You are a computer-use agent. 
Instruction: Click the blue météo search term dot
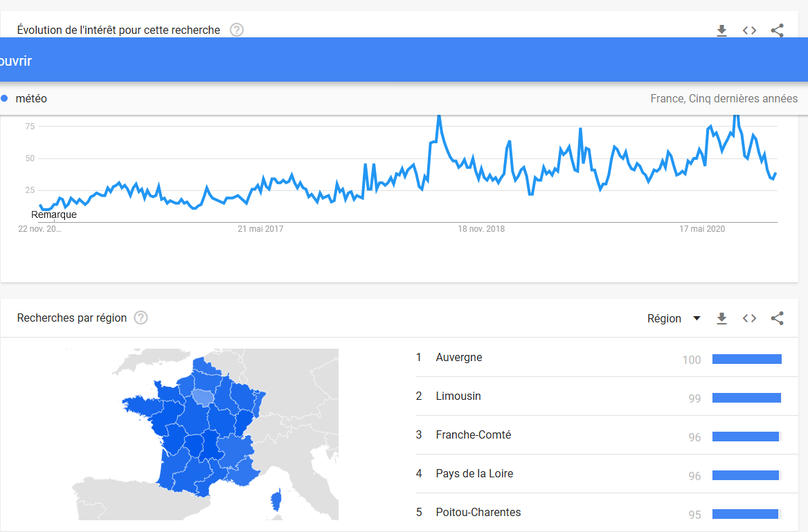4,99
